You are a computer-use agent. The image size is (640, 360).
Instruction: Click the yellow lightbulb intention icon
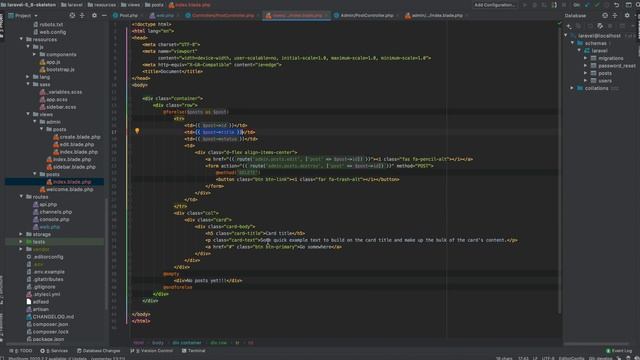pos(137,131)
